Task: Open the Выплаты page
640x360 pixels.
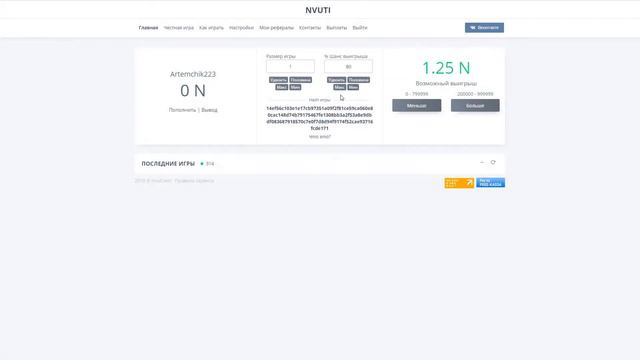Action: coord(337,28)
